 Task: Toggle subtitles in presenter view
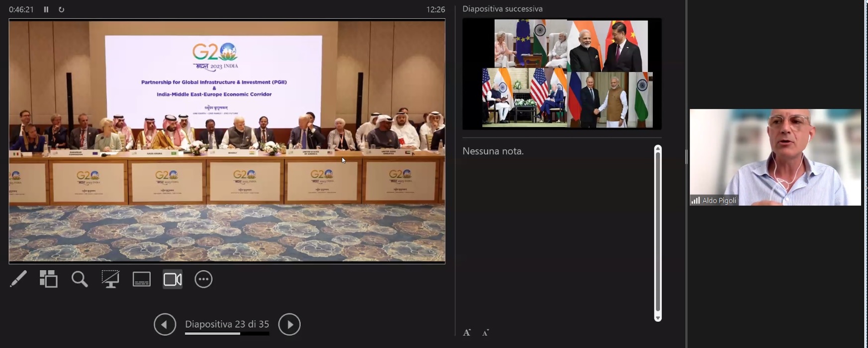click(142, 279)
